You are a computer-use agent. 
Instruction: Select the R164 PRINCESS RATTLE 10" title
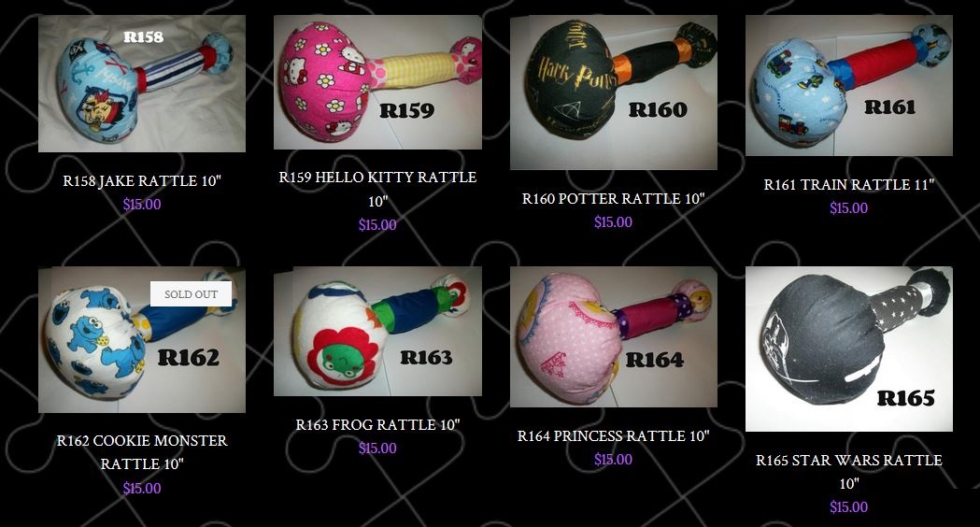(613, 435)
